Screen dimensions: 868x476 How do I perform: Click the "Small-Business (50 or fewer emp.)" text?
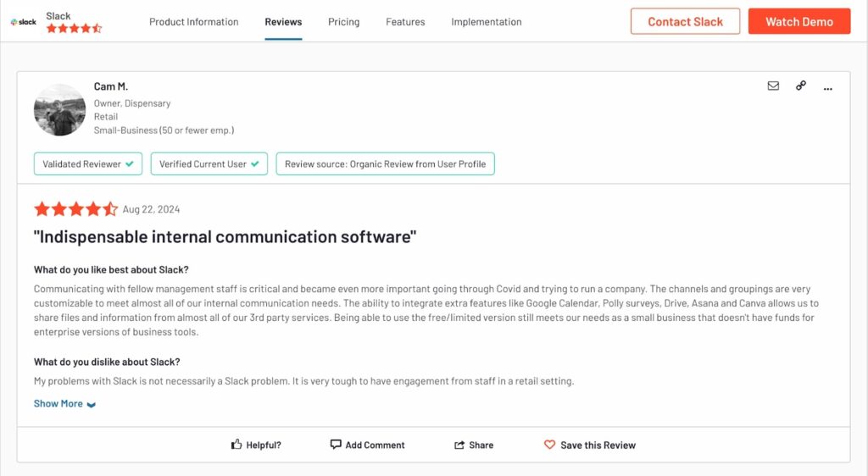click(164, 130)
